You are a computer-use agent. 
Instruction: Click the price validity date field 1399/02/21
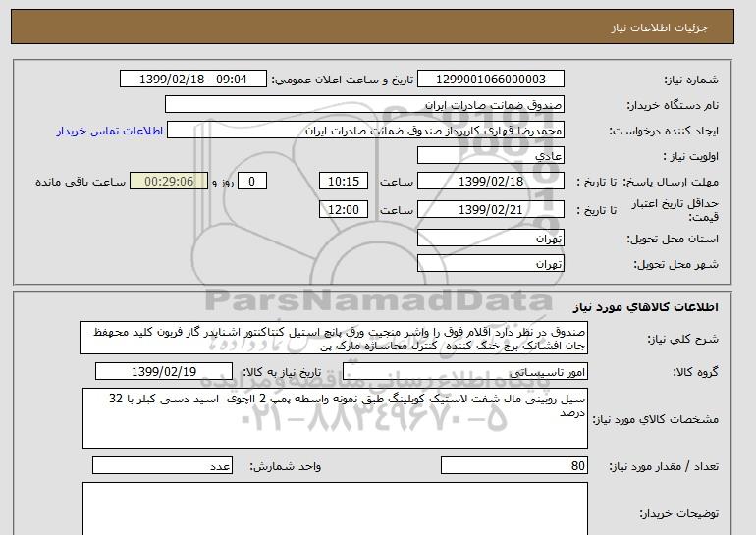490,210
